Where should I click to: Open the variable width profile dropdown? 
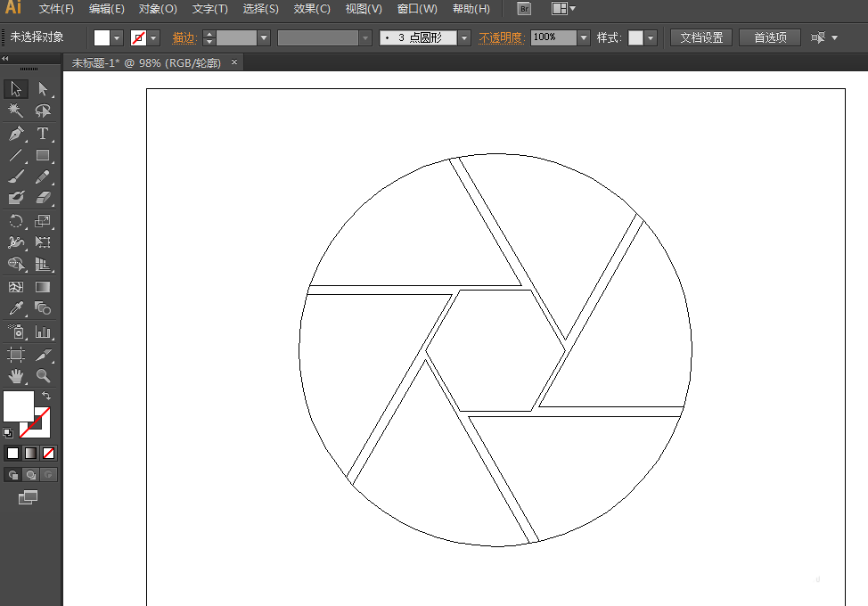(x=365, y=37)
